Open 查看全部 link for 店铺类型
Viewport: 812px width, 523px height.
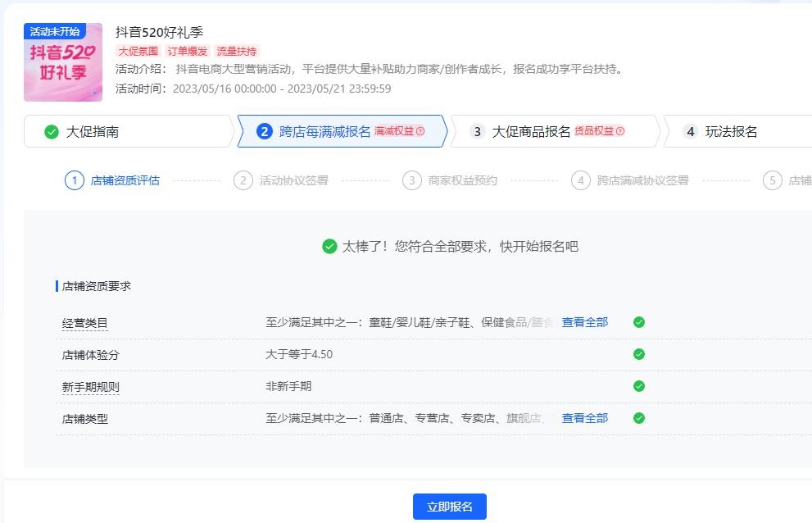pos(585,418)
